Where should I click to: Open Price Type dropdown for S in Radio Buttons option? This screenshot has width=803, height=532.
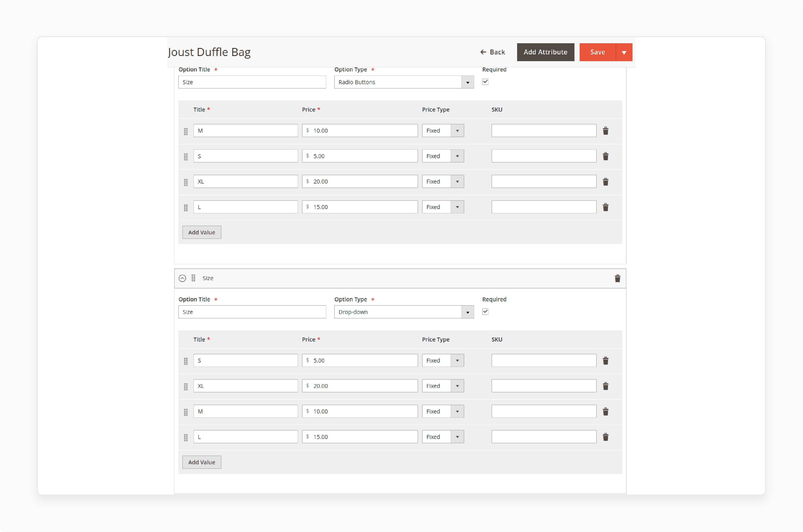point(443,156)
